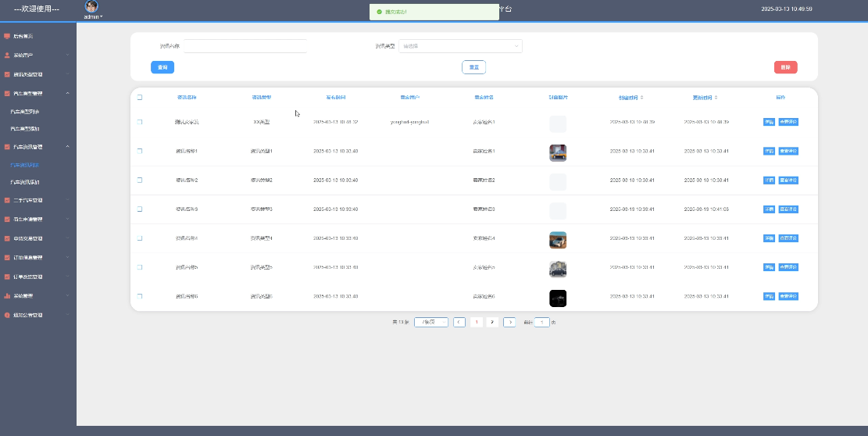Click the outlined 重置 button
This screenshot has height=436, width=868.
(x=474, y=67)
